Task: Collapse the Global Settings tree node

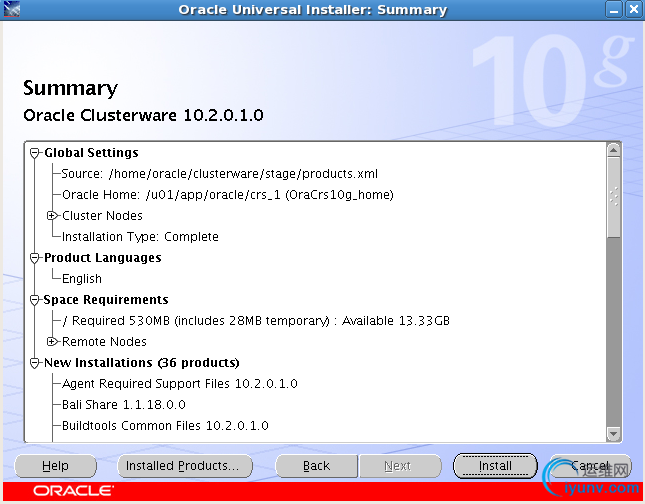Action: [35, 153]
